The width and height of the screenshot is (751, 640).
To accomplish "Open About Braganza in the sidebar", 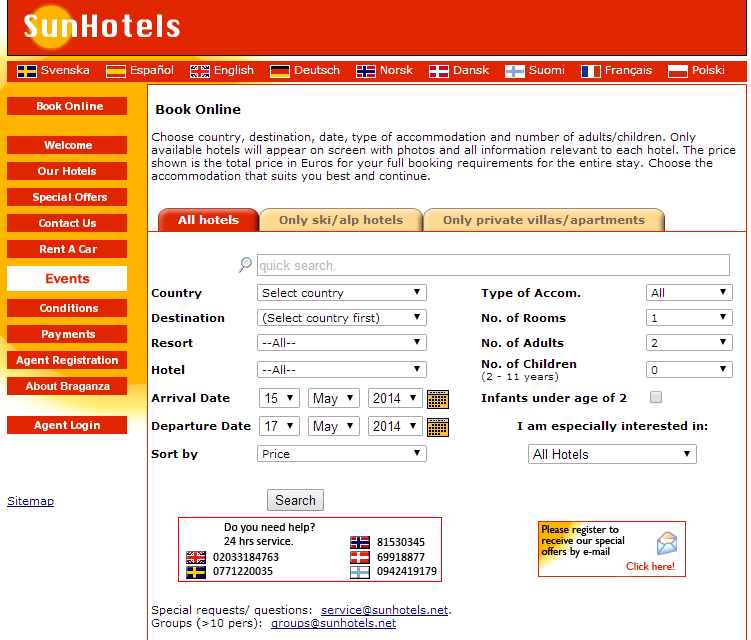I will tap(67, 386).
